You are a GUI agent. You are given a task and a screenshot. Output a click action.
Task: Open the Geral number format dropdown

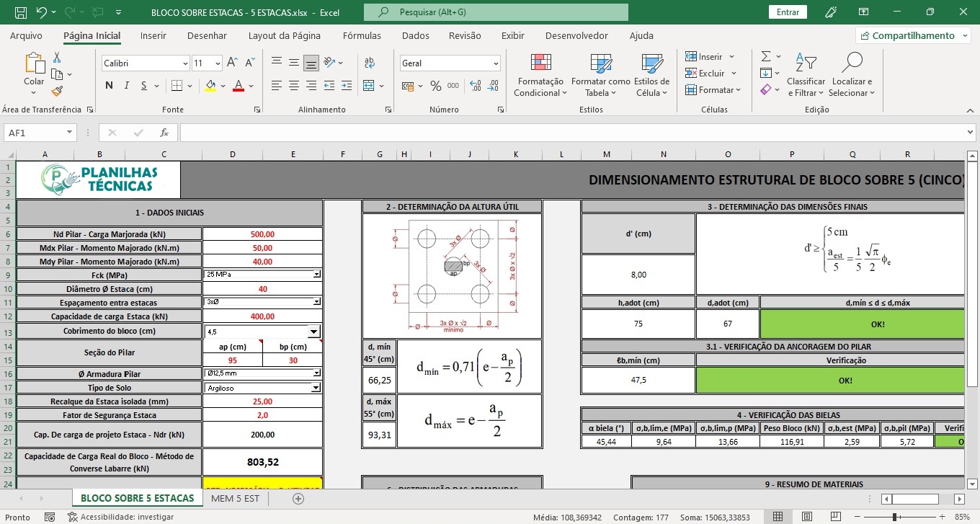[496, 63]
